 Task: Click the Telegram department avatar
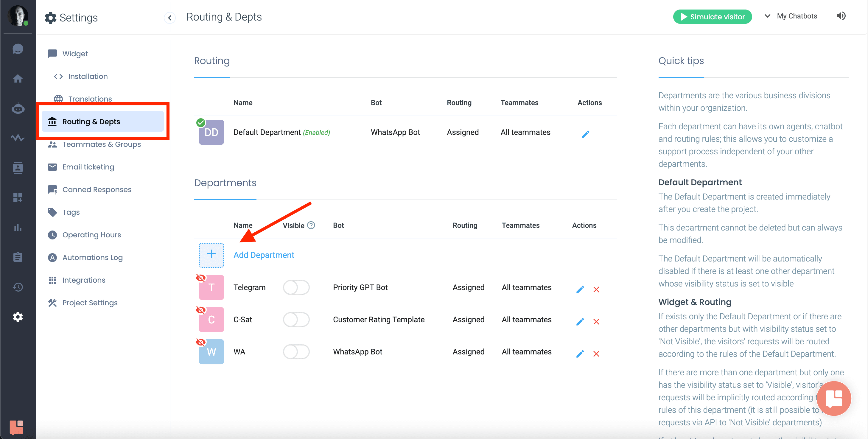(x=211, y=287)
